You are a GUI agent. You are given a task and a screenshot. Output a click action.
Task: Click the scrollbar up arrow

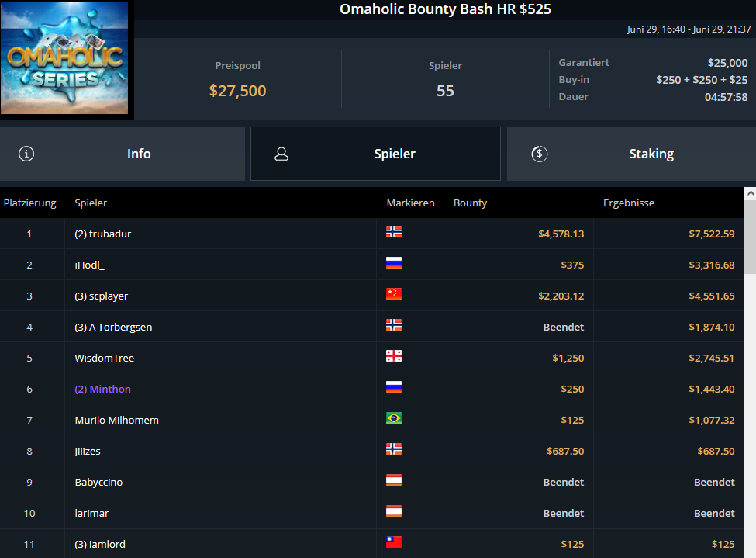751,193
